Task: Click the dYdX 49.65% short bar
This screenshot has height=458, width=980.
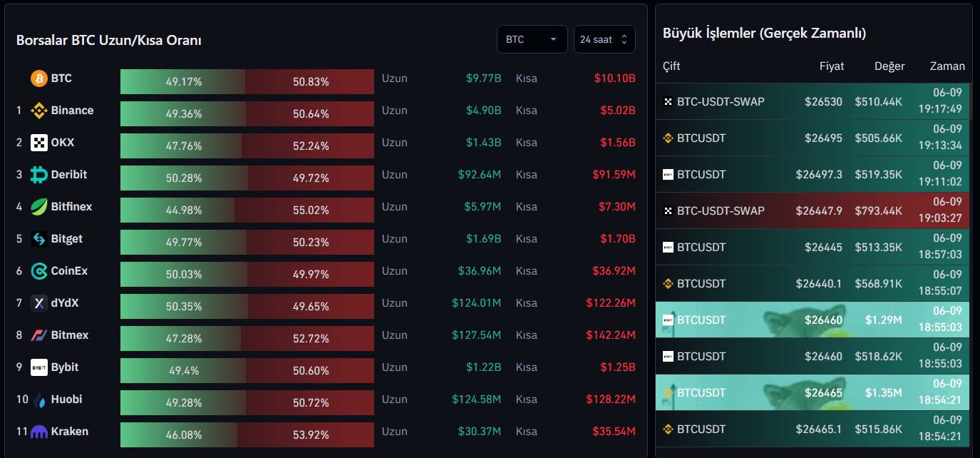Action: tap(311, 306)
